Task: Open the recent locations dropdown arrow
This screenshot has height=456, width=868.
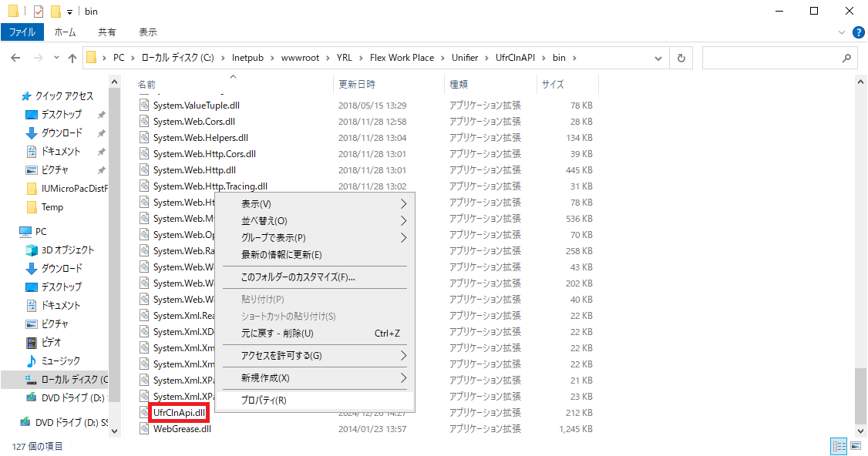Action: [x=56, y=58]
